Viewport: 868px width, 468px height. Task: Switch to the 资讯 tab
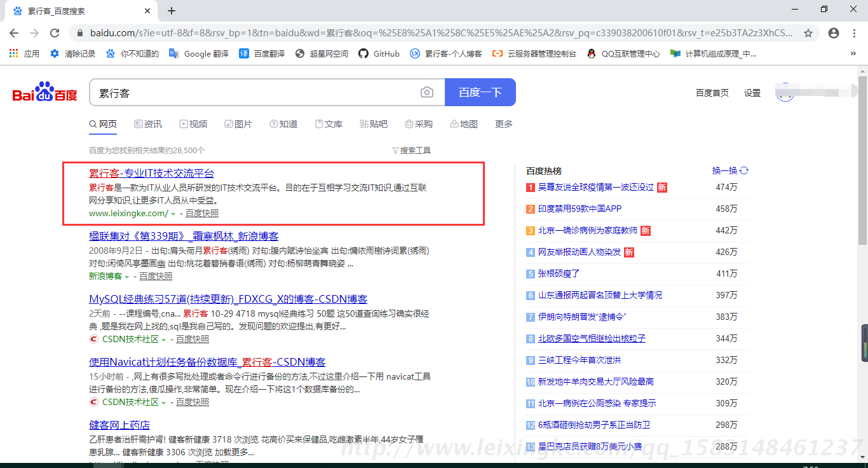(x=148, y=124)
